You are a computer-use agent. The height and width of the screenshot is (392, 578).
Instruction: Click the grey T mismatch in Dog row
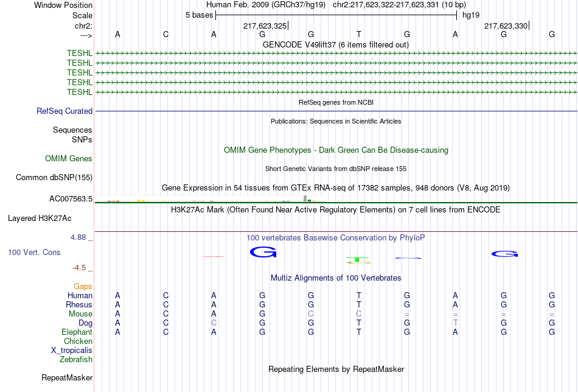pos(455,323)
